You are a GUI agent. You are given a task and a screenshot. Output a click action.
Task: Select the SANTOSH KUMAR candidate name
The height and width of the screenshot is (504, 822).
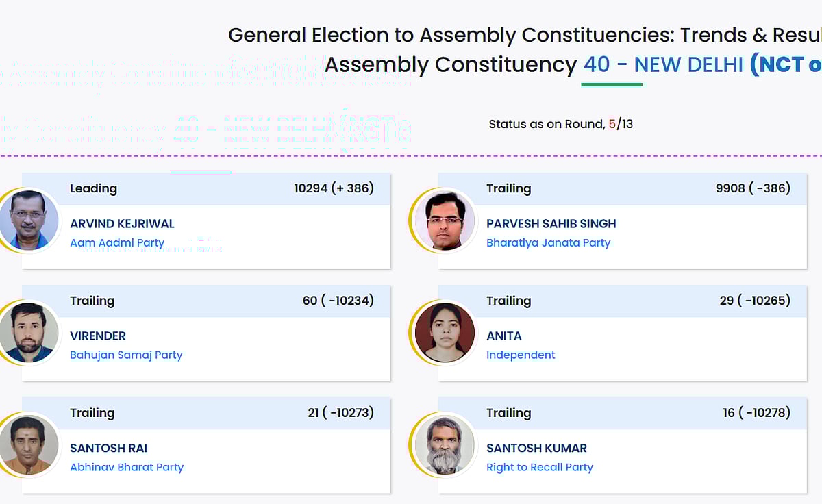pyautogui.click(x=536, y=449)
